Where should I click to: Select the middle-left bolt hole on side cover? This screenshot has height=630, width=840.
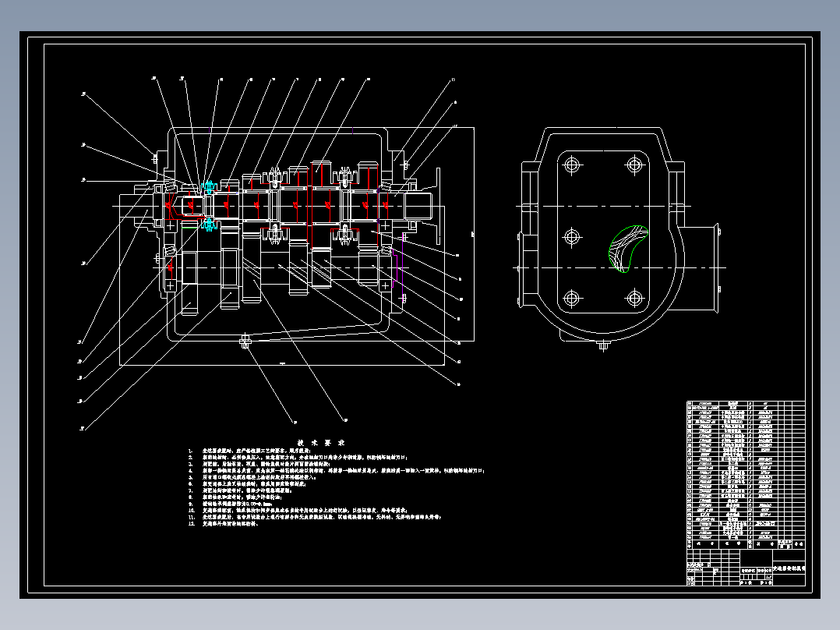pos(572,236)
